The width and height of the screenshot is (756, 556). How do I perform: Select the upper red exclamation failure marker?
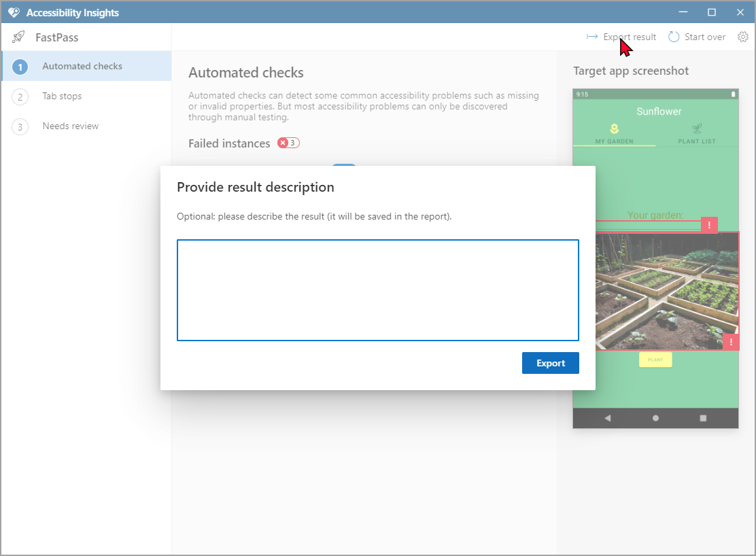point(709,225)
